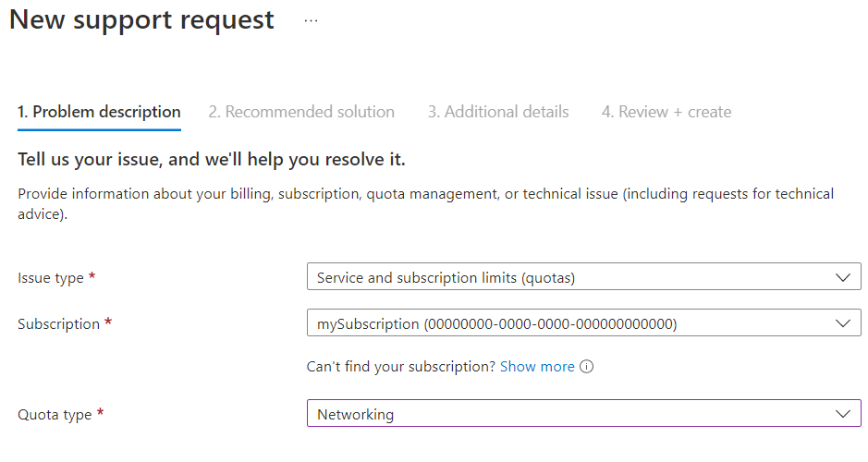Open the ellipsis more options menu
868x462 pixels.
click(x=311, y=21)
